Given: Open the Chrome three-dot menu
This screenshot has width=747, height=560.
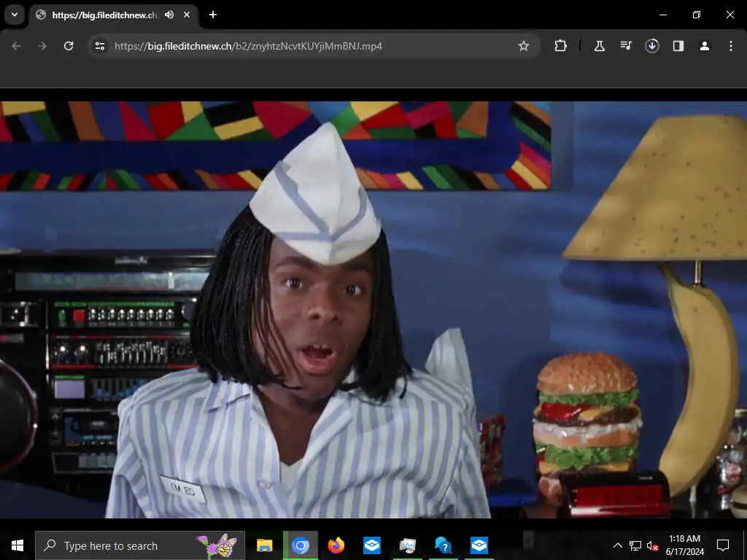Looking at the screenshot, I should [x=731, y=46].
